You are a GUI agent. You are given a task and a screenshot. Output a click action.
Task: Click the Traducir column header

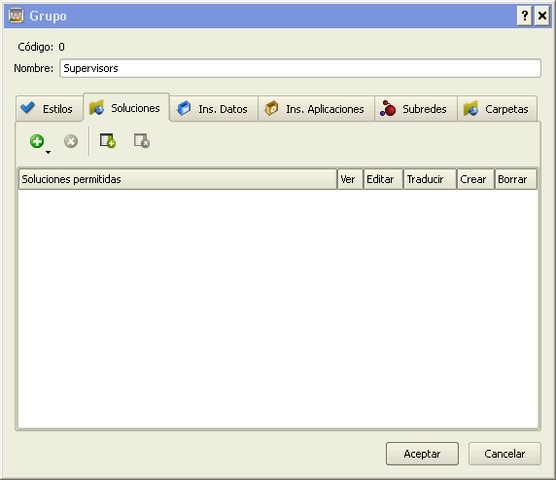(x=430, y=179)
